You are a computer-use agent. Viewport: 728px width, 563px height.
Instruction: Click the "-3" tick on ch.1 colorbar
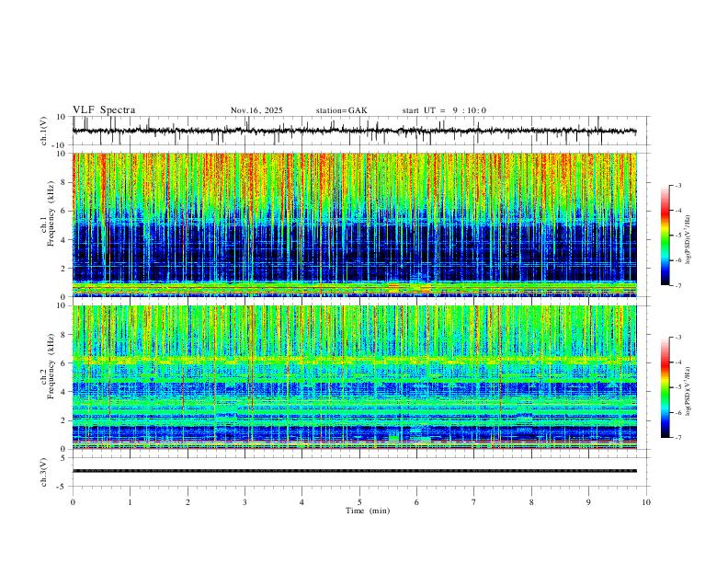click(677, 185)
